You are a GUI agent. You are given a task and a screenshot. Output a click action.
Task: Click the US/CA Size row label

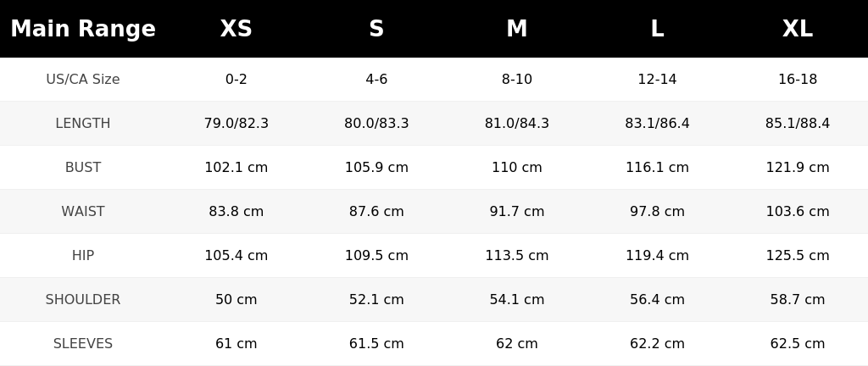[x=83, y=79]
